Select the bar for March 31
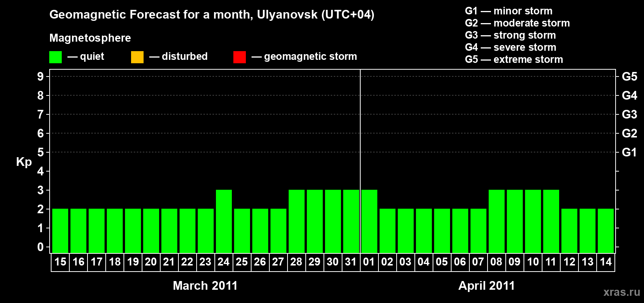This screenshot has height=303, width=644. pyautogui.click(x=351, y=221)
